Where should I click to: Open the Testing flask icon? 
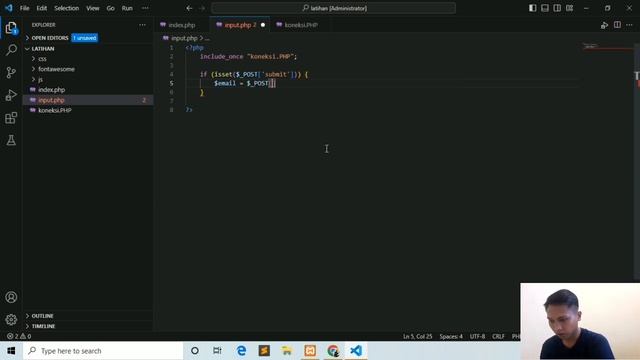[11, 140]
